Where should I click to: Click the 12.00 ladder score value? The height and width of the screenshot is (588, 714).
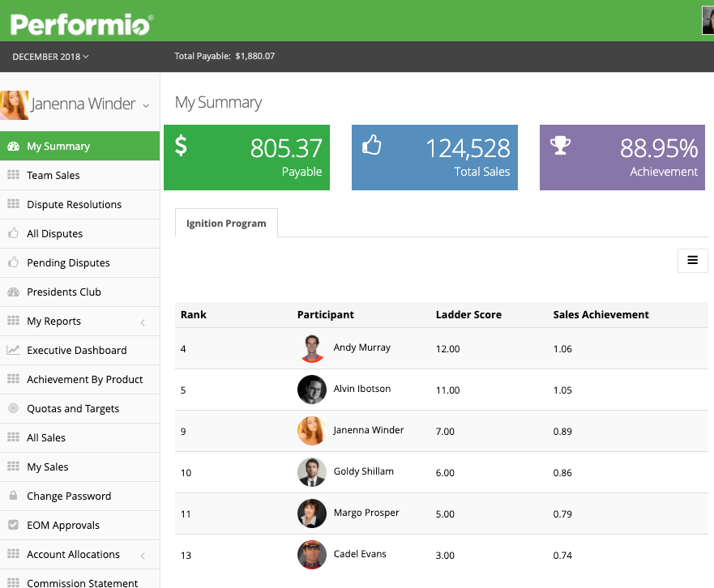(447, 349)
